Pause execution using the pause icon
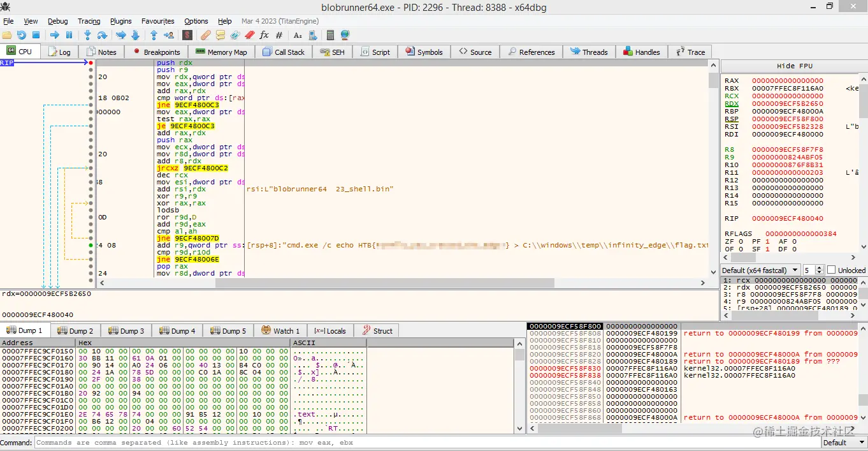The image size is (868, 451). 69,35
